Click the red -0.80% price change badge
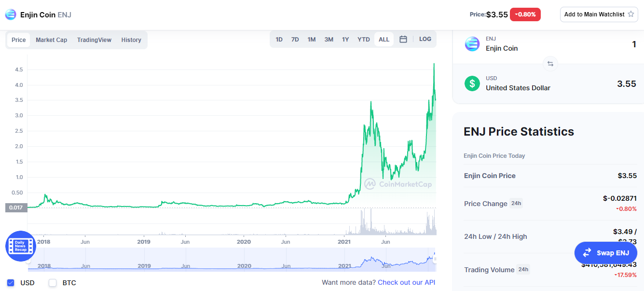Viewport: 644px width, 291px height. tap(525, 14)
